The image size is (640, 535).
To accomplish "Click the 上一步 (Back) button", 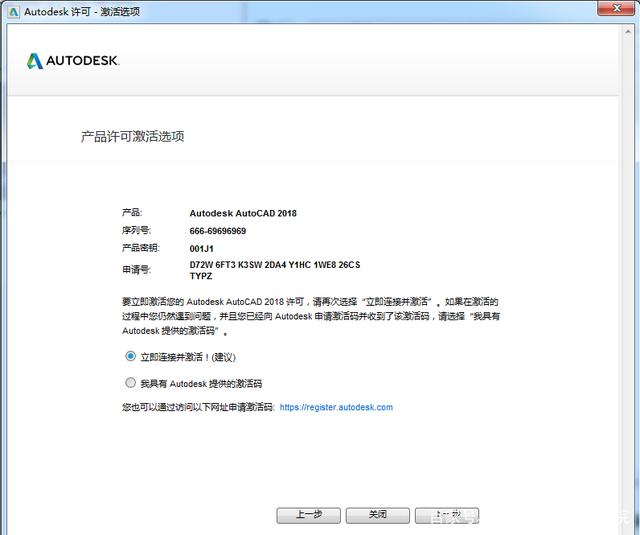I will point(308,515).
